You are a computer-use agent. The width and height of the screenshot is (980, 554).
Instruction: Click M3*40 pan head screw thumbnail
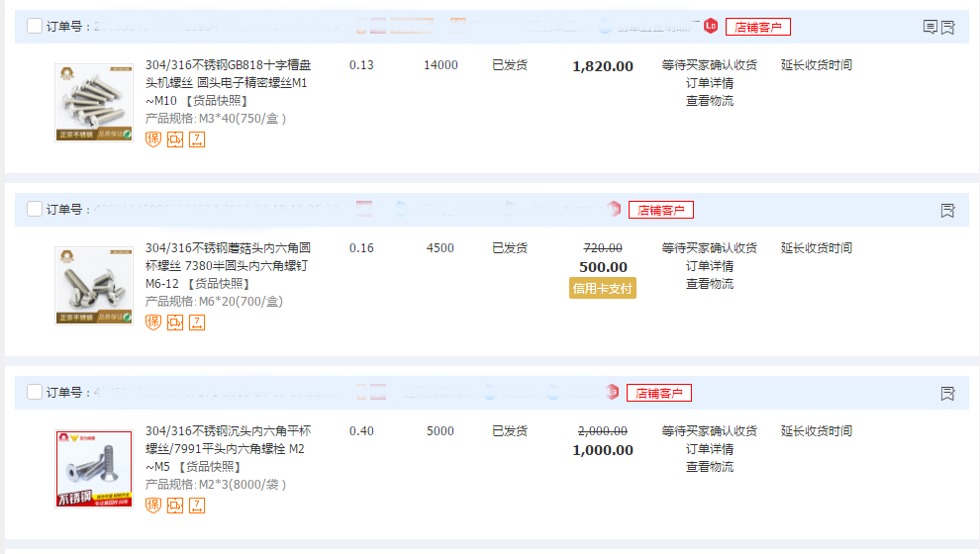coord(94,103)
